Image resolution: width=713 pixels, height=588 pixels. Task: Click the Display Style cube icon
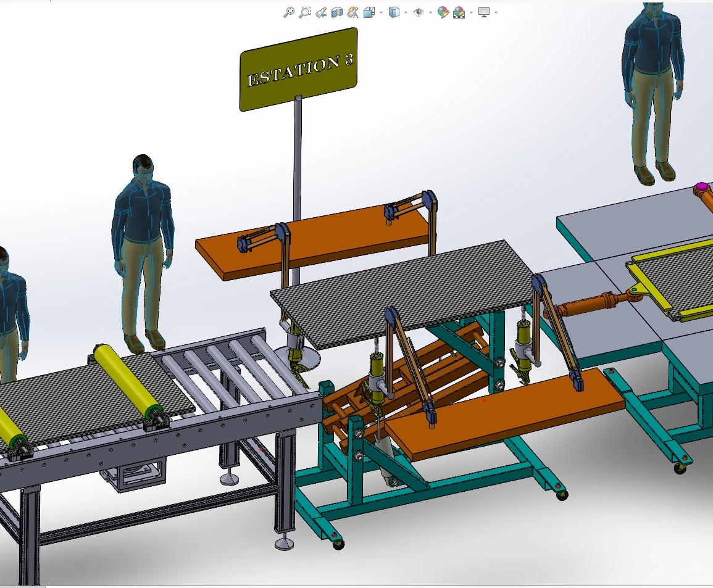click(x=394, y=12)
